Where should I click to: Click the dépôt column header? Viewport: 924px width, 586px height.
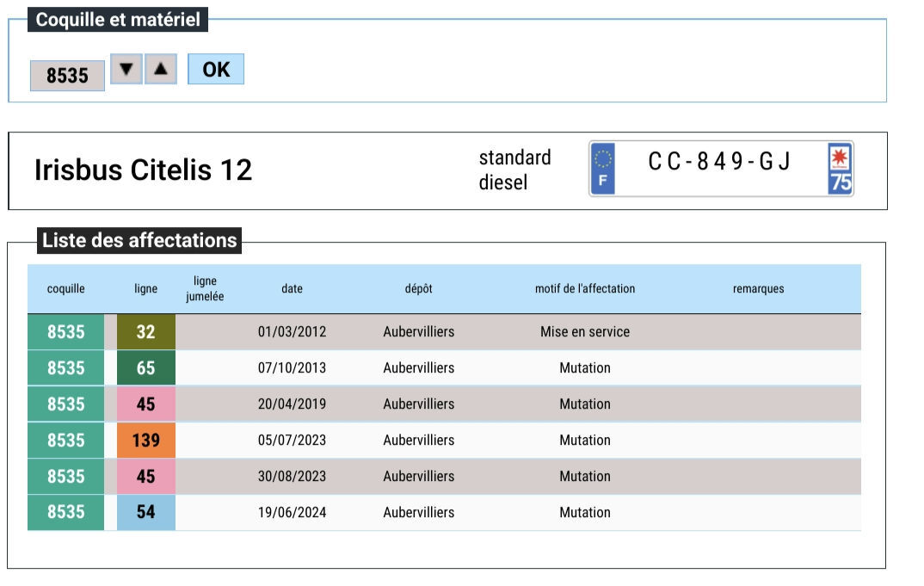coord(418,289)
